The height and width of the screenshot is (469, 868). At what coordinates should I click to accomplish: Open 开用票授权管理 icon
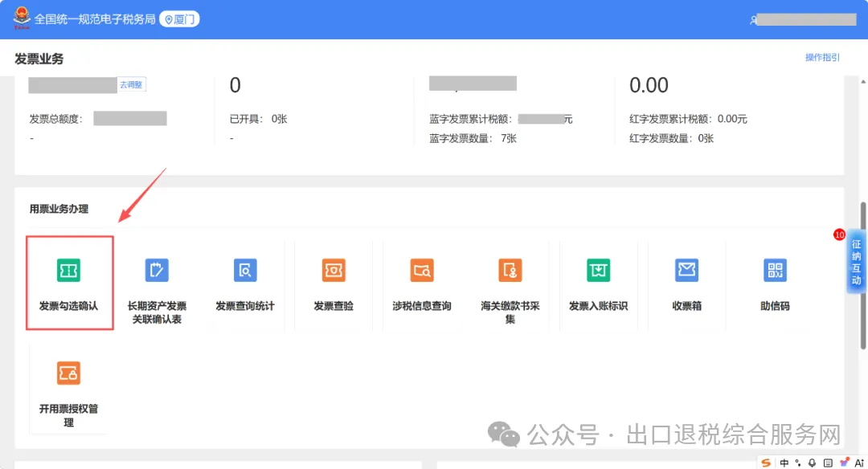pyautogui.click(x=68, y=373)
